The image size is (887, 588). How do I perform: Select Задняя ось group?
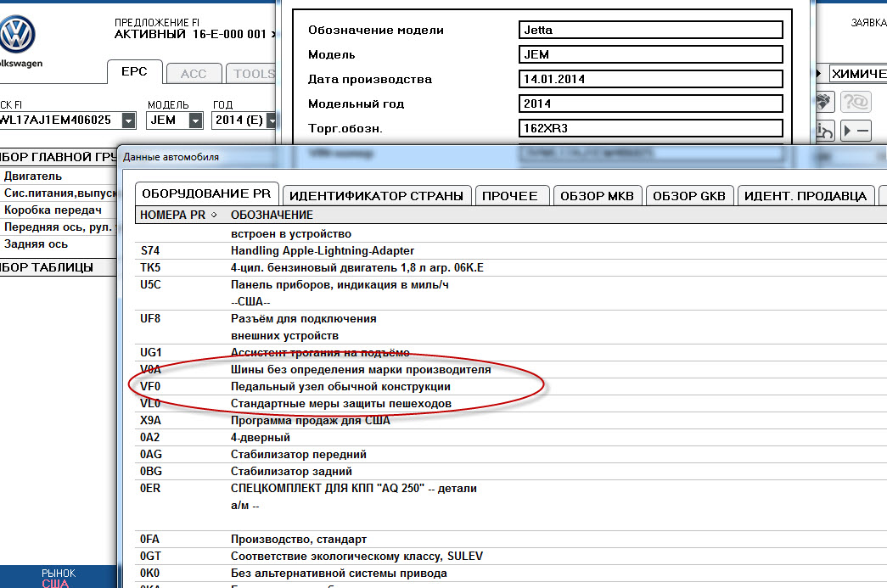coord(59,244)
